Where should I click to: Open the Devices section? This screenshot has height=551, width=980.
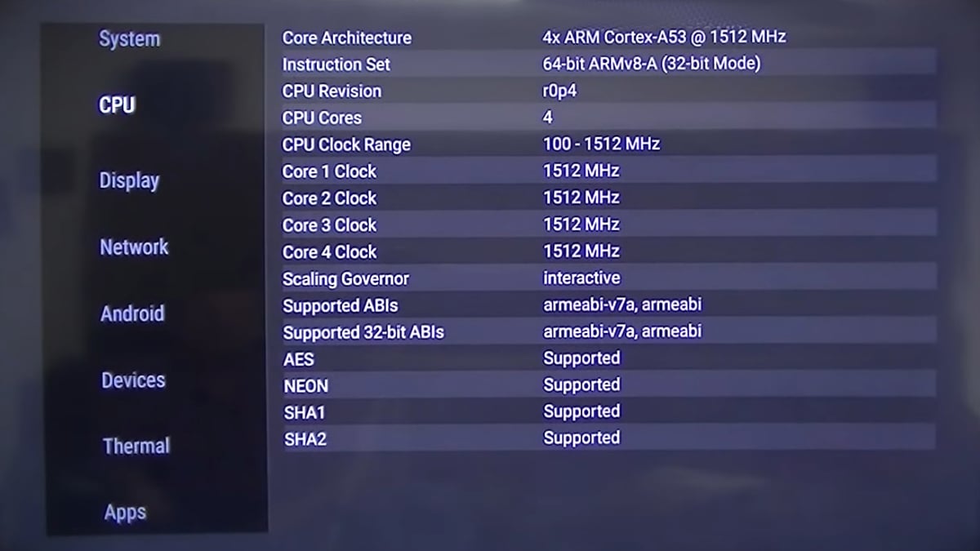tap(133, 380)
